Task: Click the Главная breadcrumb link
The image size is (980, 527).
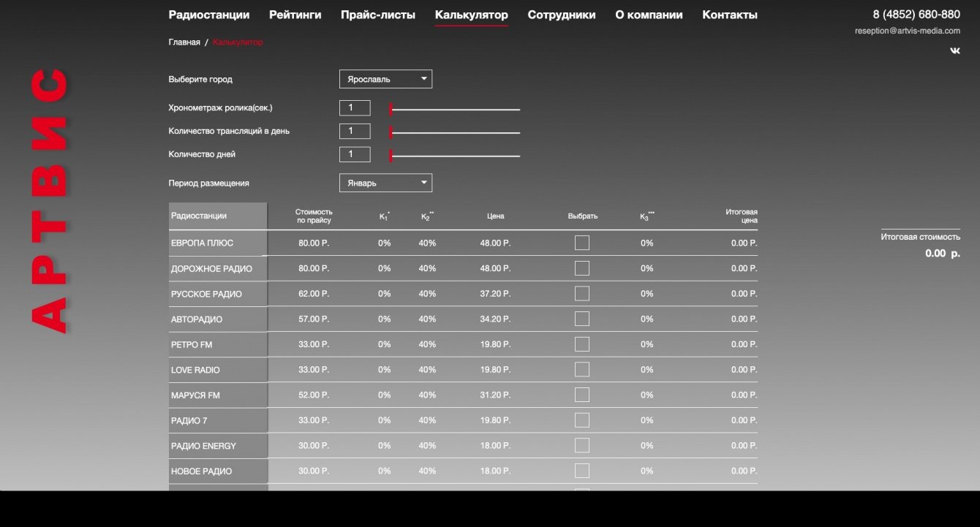Action: [x=184, y=42]
